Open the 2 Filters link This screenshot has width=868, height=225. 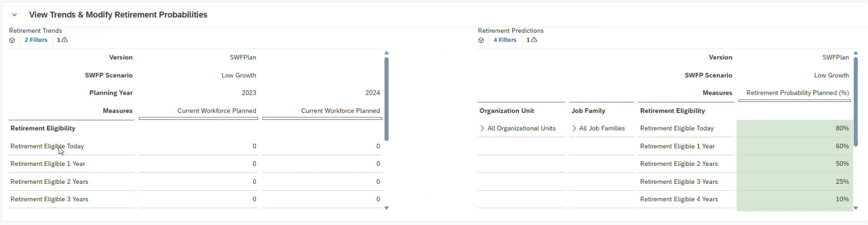36,40
